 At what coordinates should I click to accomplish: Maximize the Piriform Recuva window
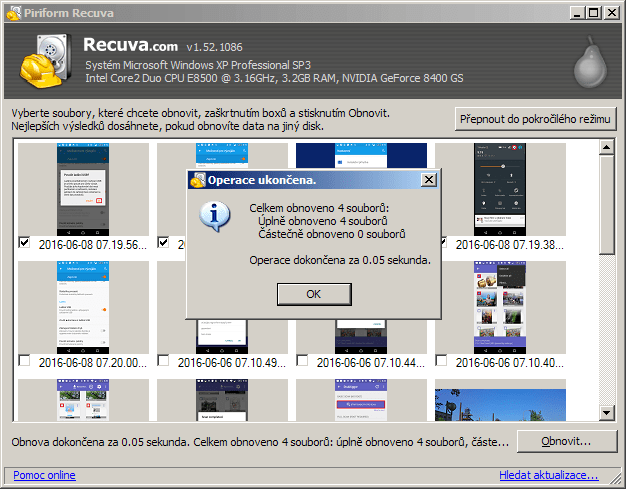[x=593, y=13]
